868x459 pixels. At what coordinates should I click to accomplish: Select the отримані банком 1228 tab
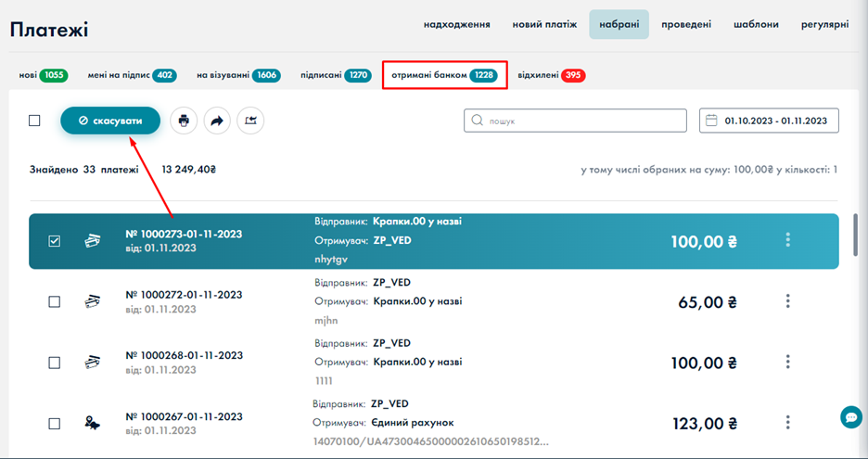[444, 75]
